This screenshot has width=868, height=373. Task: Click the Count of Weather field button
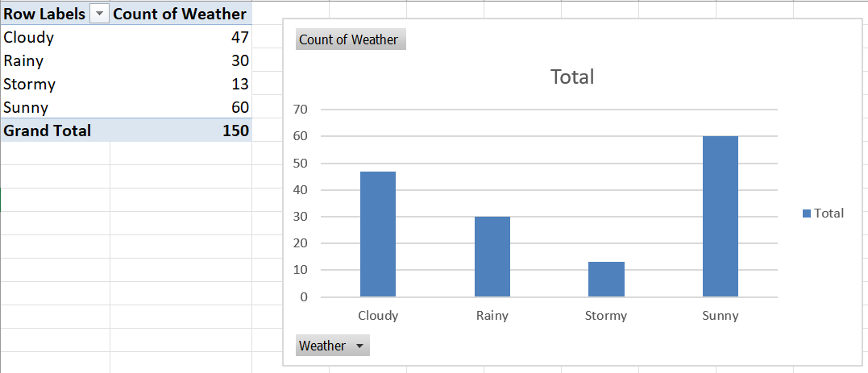click(350, 39)
